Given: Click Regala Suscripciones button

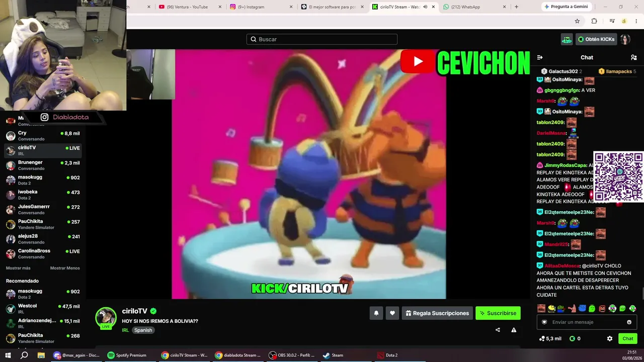Looking at the screenshot, I should pos(437,313).
